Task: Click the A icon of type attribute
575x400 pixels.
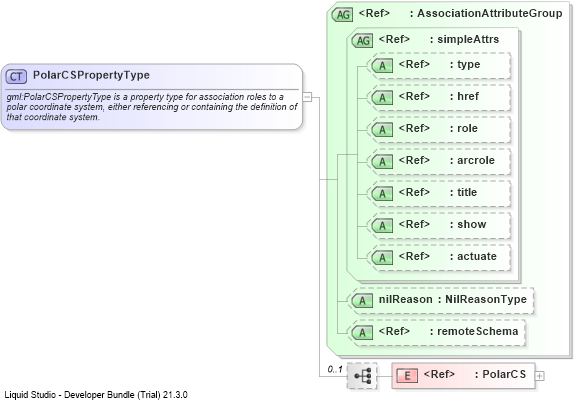Action: (x=382, y=66)
